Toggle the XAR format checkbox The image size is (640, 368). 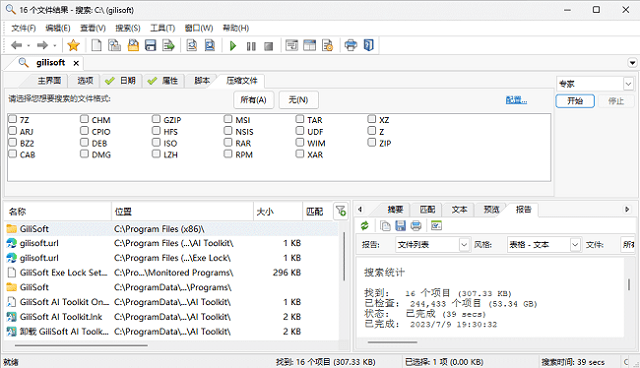pos(300,153)
